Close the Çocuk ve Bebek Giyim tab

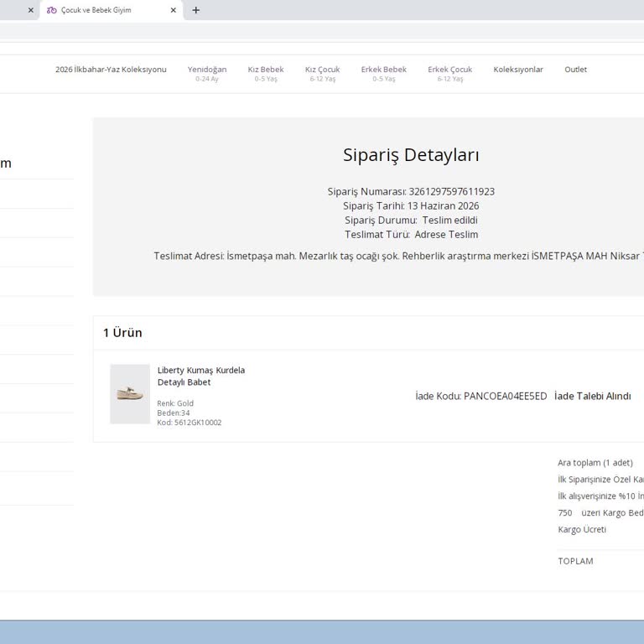click(x=174, y=10)
